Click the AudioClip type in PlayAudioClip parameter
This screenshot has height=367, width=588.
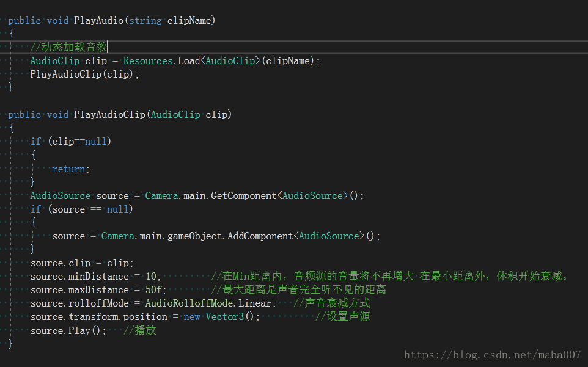(x=175, y=115)
